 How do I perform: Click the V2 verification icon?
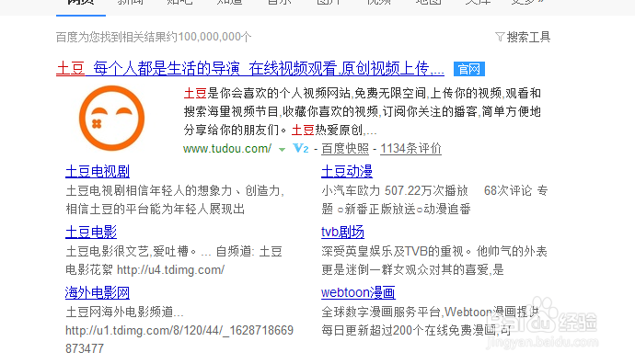[301, 148]
